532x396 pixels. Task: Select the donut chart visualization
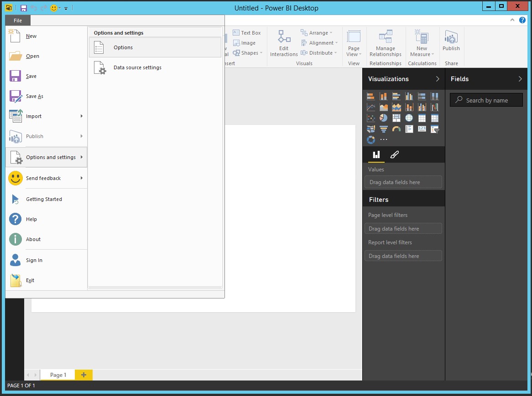pos(370,139)
